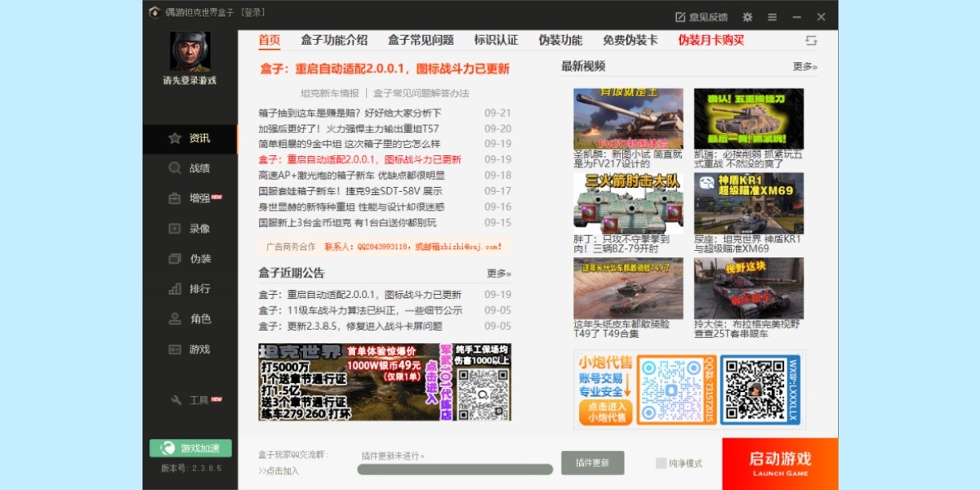The image size is (980, 490).
Task: Open the 排行 ranking sidebar item
Action: pyautogui.click(x=190, y=289)
